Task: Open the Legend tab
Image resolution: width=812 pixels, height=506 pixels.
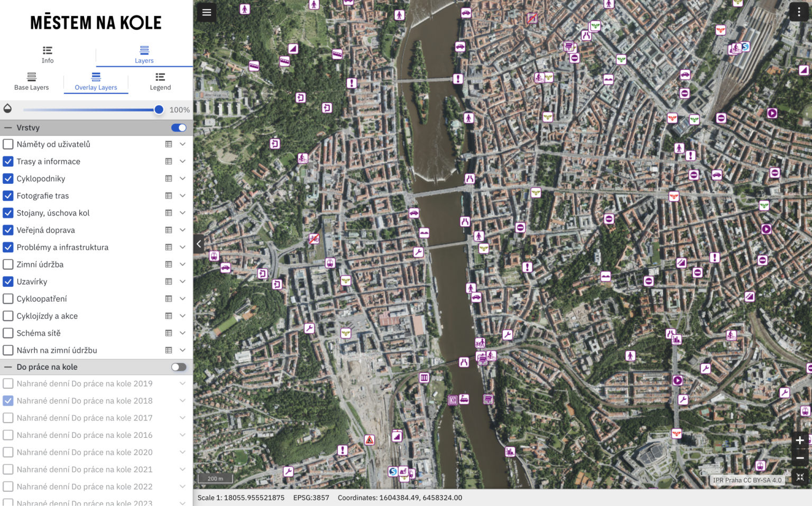Action: (160, 81)
